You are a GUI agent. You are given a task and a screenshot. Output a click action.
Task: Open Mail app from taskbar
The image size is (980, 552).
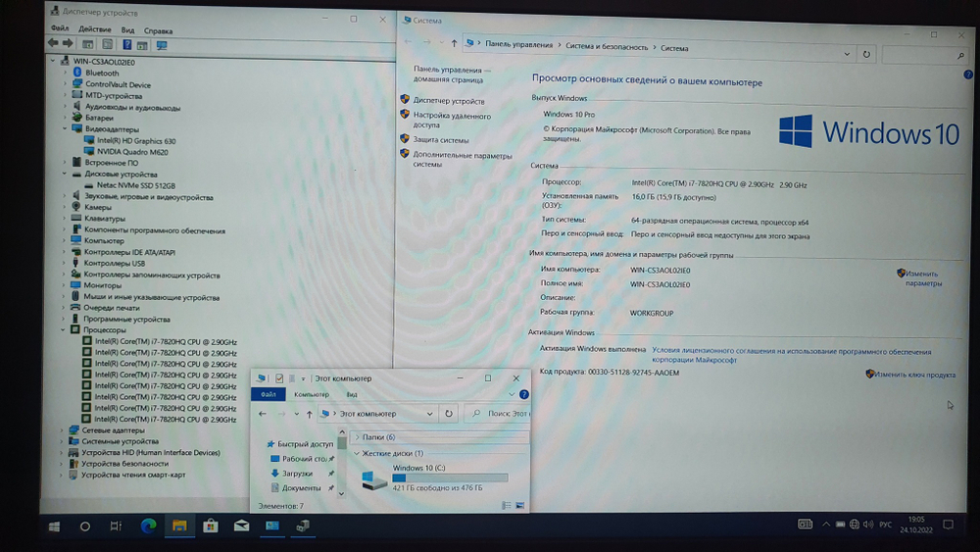(241, 527)
